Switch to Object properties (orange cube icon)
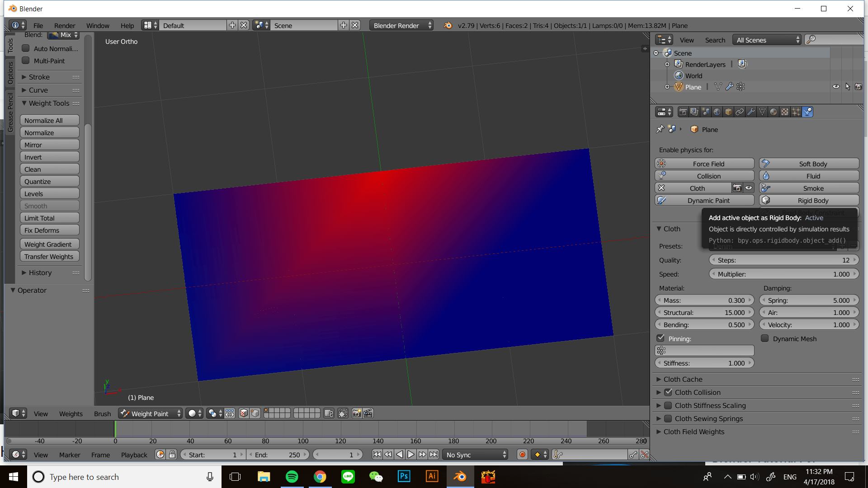Screen dimensions: 868x488 pyautogui.click(x=729, y=112)
